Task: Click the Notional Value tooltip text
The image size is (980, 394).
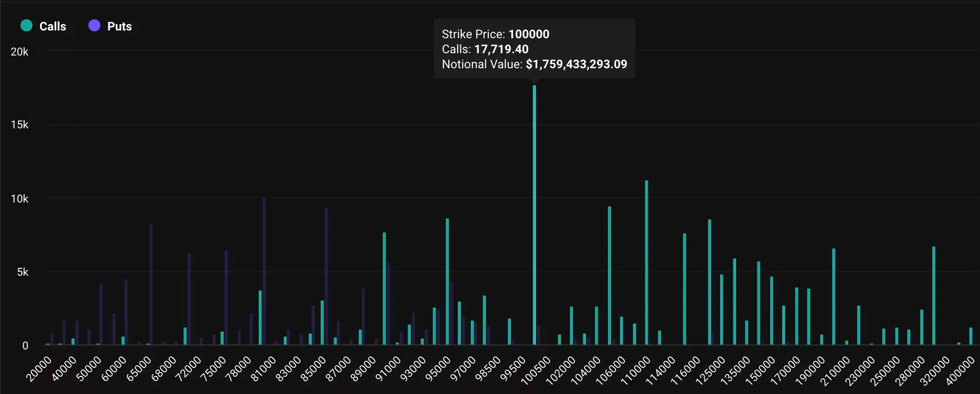Action: tap(535, 64)
